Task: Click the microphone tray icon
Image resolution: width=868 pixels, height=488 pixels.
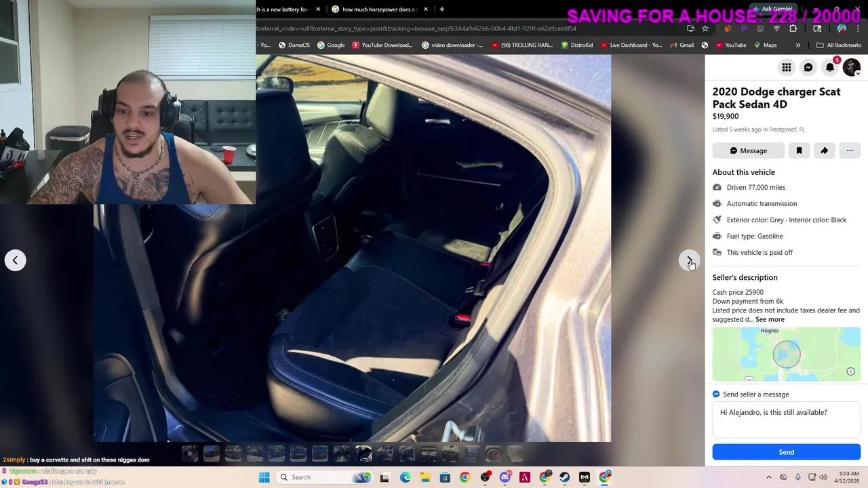Action: coord(797,477)
